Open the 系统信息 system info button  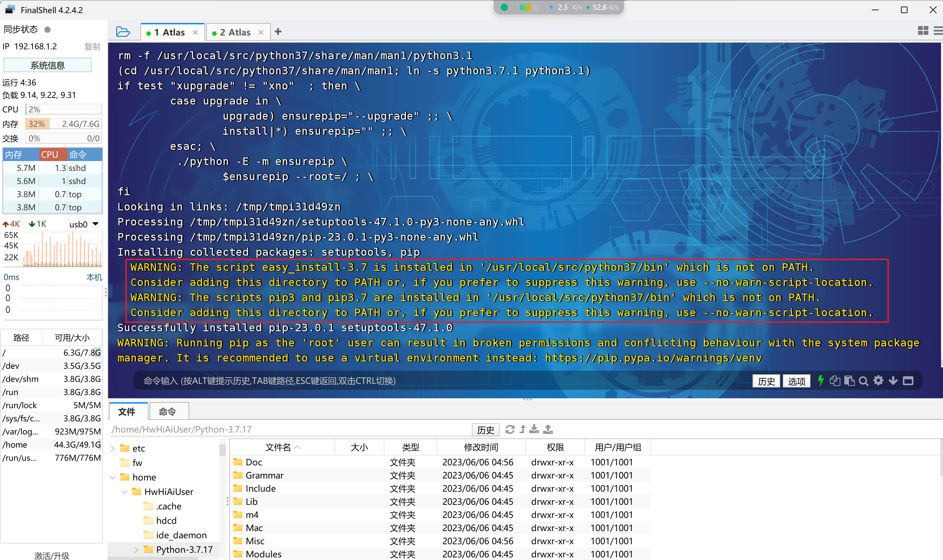tap(48, 65)
